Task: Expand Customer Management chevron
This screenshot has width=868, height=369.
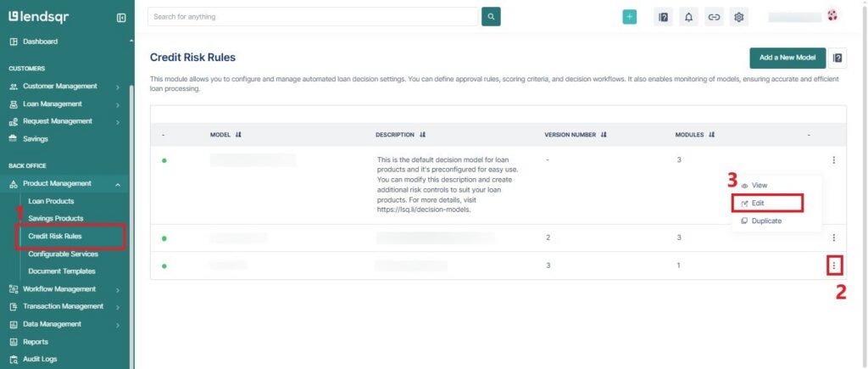Action: pos(118,87)
